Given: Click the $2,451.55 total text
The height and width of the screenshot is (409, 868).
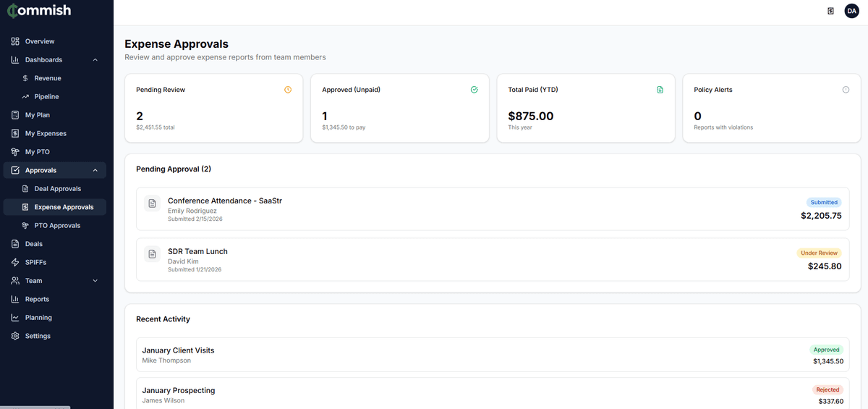Looking at the screenshot, I should pos(156,127).
